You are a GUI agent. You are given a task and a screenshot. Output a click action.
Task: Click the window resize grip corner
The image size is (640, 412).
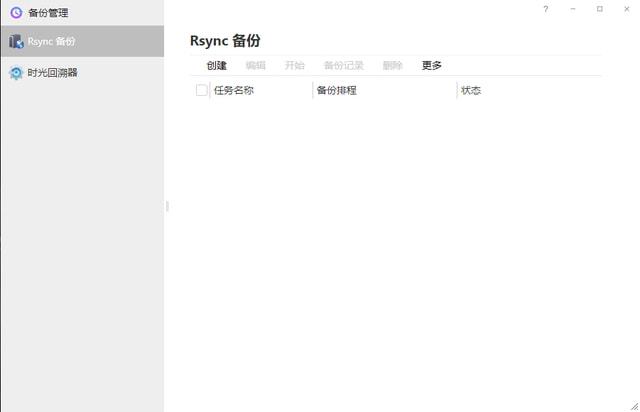tap(635, 406)
